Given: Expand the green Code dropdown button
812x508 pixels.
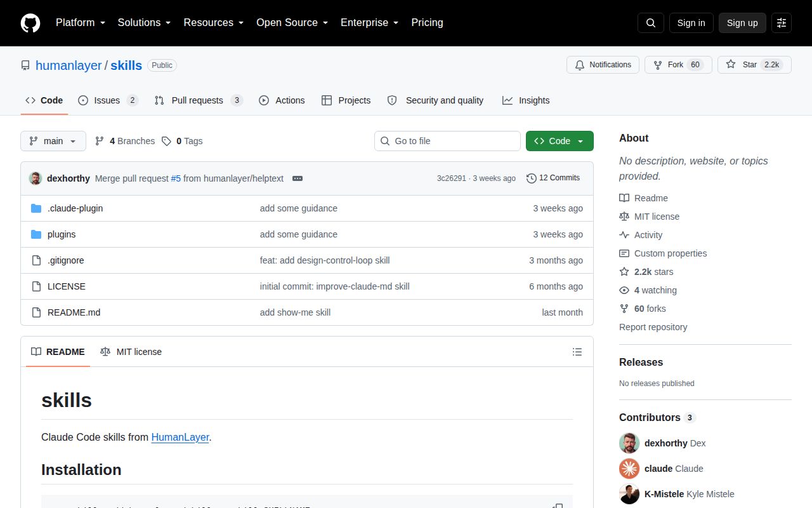Looking at the screenshot, I should coord(560,141).
